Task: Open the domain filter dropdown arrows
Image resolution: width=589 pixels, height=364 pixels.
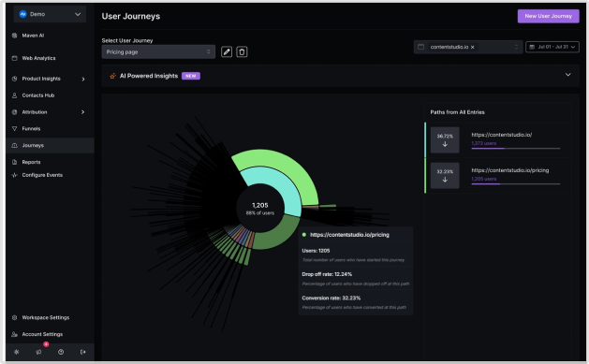Action: coord(517,47)
